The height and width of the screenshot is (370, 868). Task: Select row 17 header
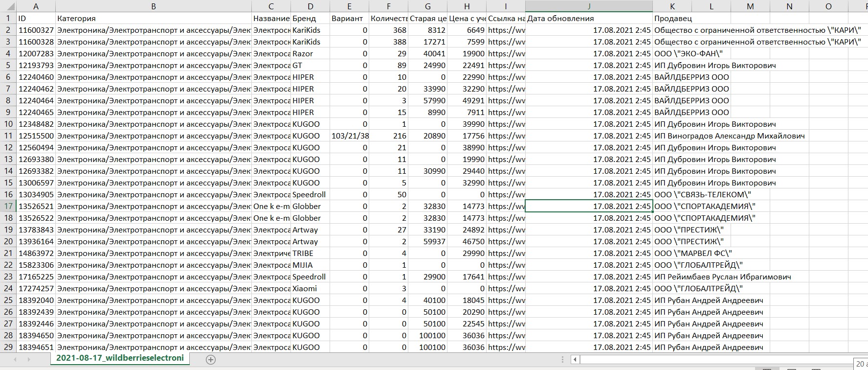[8, 207]
